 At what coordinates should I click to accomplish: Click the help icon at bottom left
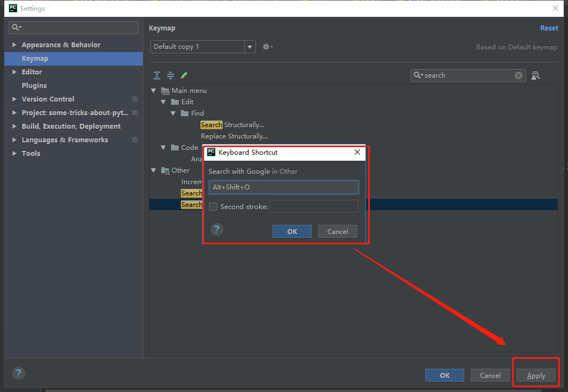pos(18,373)
